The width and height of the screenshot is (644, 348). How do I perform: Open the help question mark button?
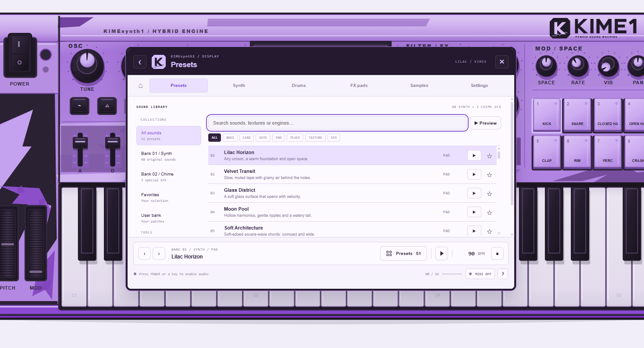coord(502,274)
